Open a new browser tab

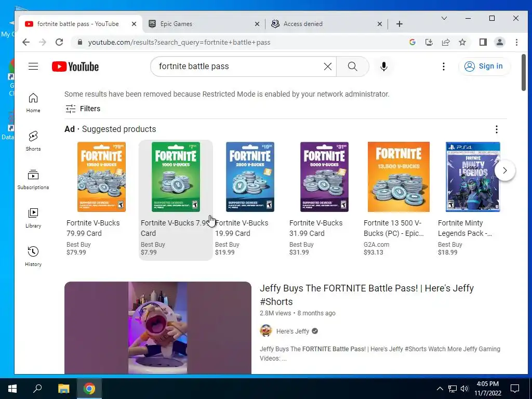[x=400, y=24]
